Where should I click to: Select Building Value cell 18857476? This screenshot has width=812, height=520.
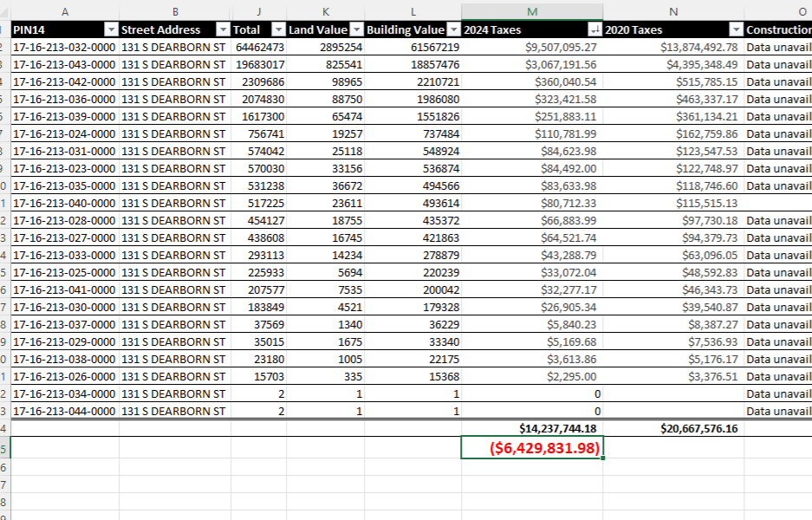tap(412, 64)
